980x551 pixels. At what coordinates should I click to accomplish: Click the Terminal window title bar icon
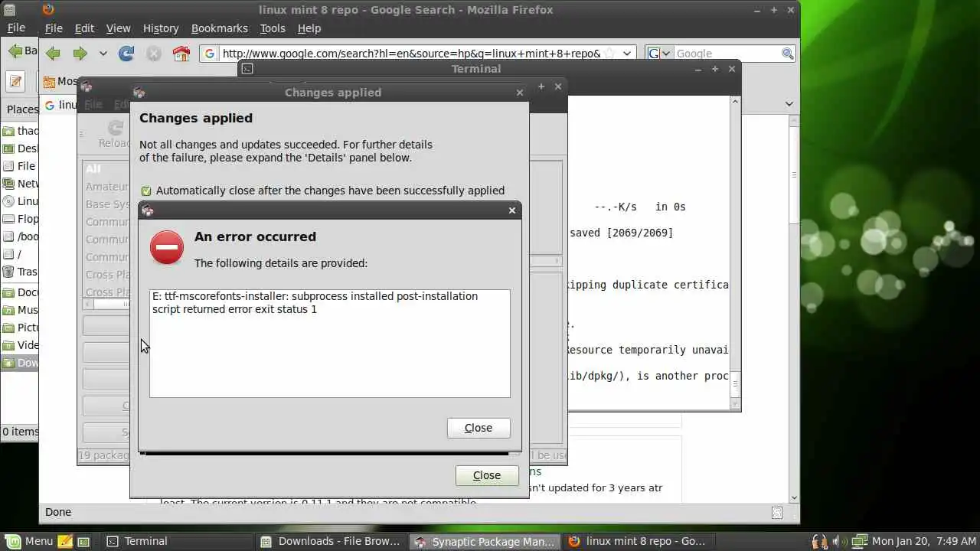click(x=247, y=69)
